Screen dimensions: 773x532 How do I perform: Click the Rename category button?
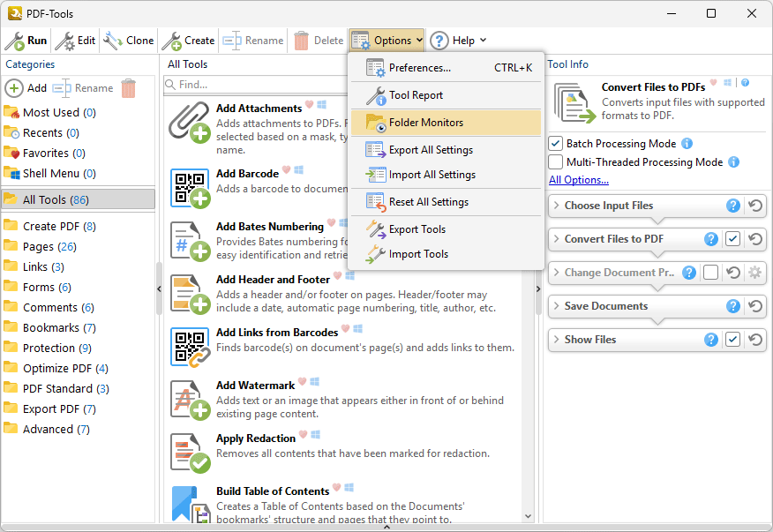pyautogui.click(x=83, y=88)
